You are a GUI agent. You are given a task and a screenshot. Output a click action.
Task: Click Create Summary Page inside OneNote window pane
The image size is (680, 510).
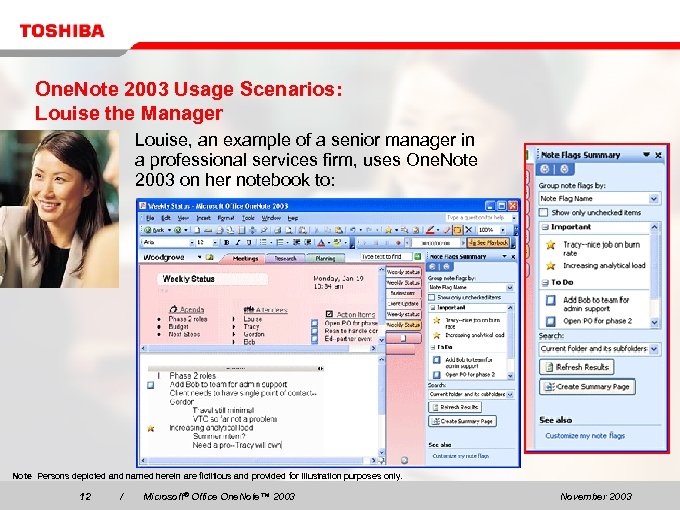(462, 421)
